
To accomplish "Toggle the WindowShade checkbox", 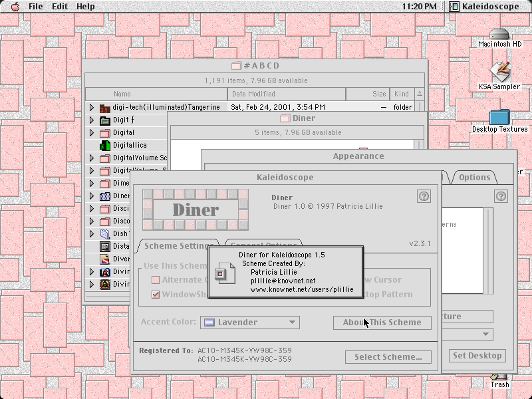I will click(x=156, y=295).
